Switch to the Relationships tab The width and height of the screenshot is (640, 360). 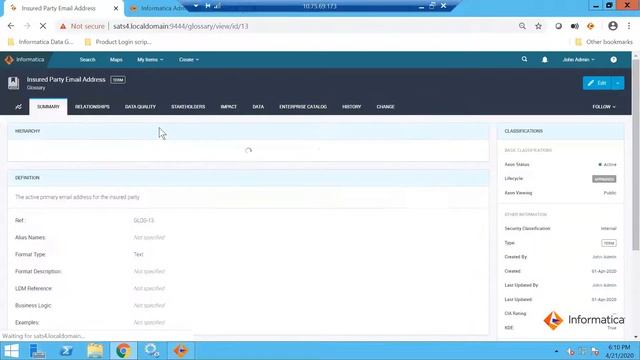point(92,107)
